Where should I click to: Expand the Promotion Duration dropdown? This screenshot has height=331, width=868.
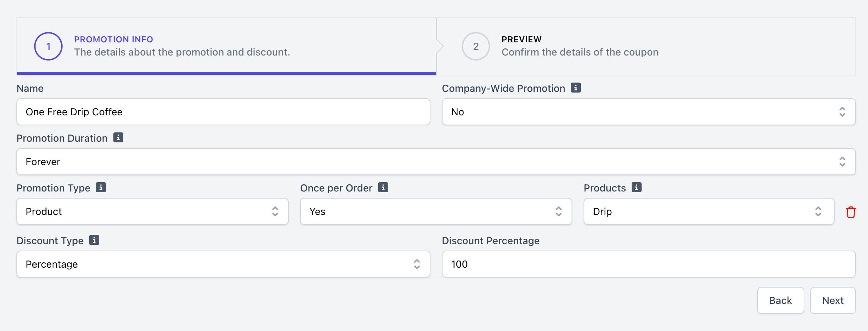(436, 162)
